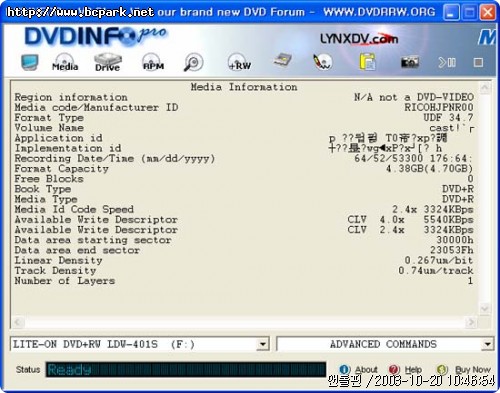Click the drive tray eject icon
Viewport: 500px width, 393px height.
coord(282,61)
